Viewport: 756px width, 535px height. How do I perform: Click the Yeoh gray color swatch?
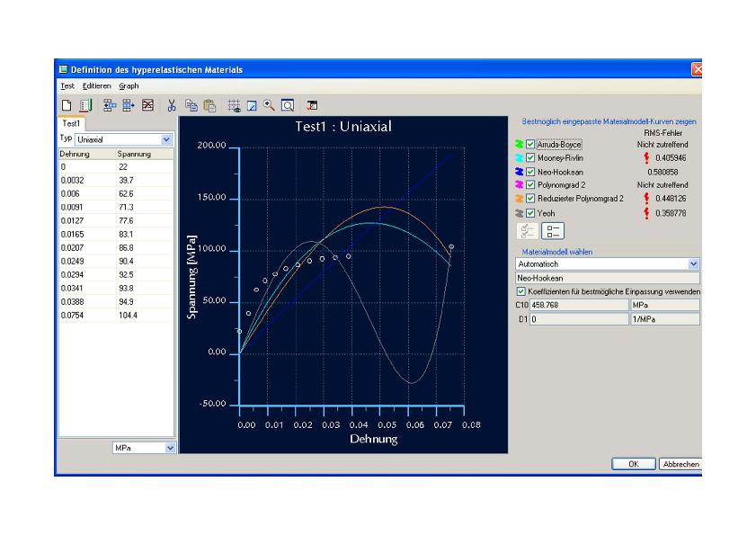519,213
